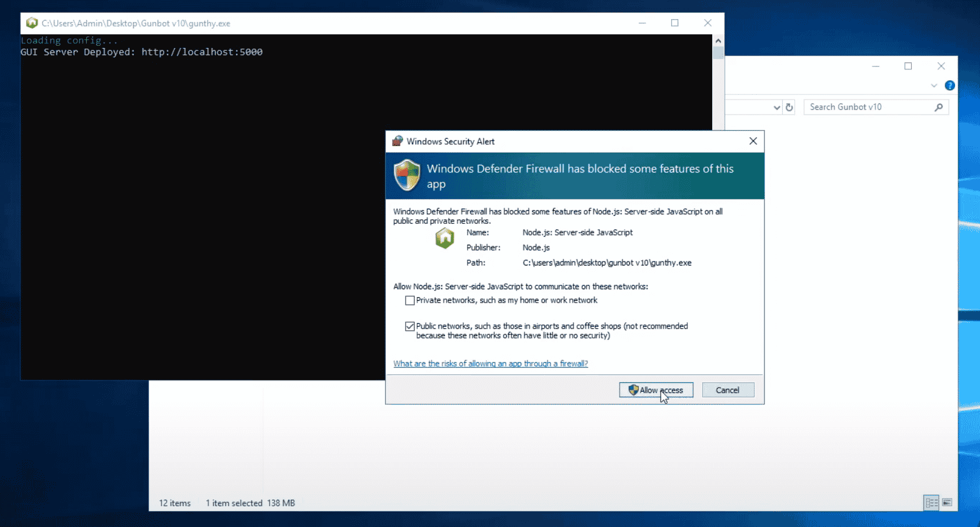Click the Name value 'Node.js: Server-side JavaScript'
This screenshot has height=527, width=980.
click(577, 233)
